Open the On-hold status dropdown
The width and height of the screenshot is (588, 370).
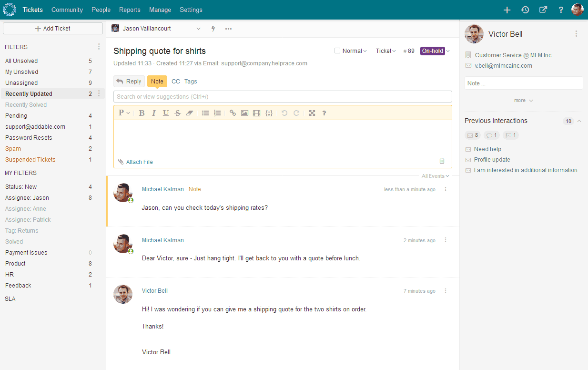click(x=435, y=51)
